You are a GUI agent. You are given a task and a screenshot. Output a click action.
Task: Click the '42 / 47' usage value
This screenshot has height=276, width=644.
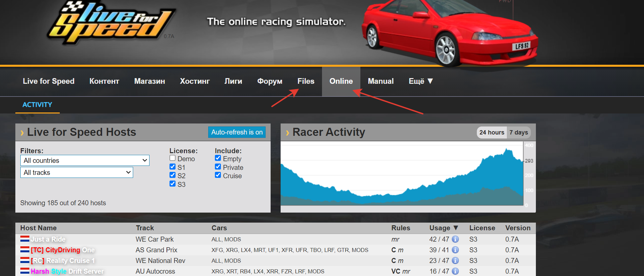pyautogui.click(x=439, y=239)
